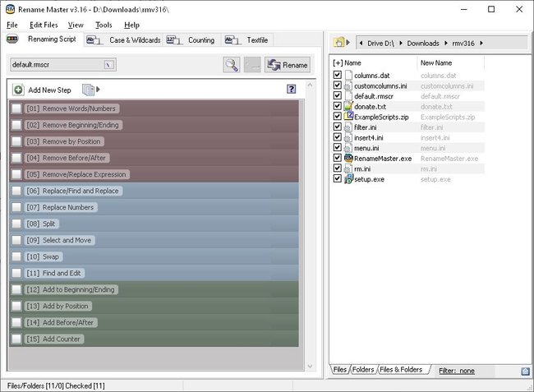
Task: Click the Case & Wildcards tab icon
Action: click(x=94, y=40)
